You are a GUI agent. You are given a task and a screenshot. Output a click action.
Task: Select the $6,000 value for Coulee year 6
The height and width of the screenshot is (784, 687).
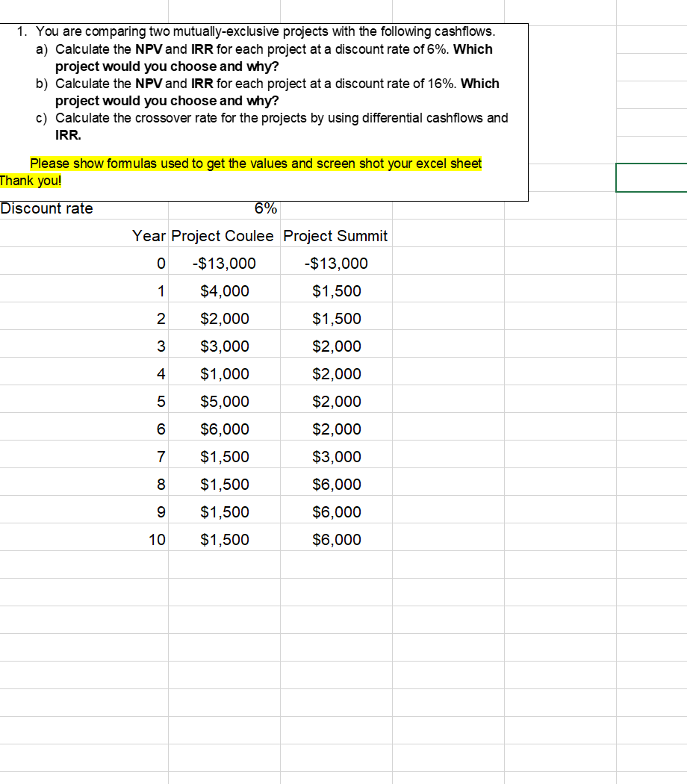point(225,429)
